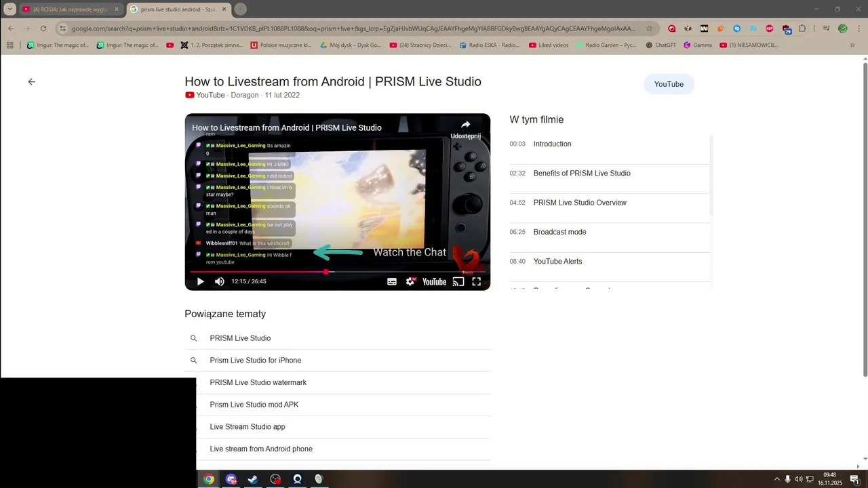Play the PRISM Live Studio video
Screen dimensions: 868x488
(200, 281)
